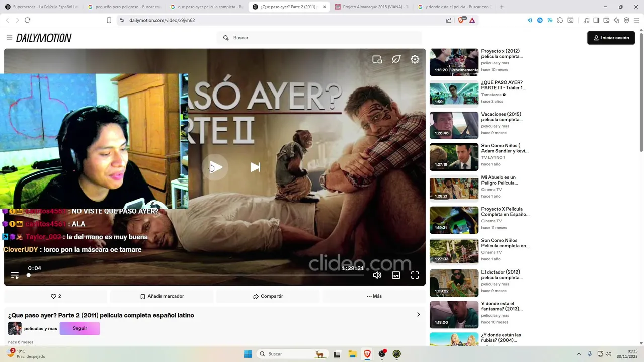Click the Dailymotion logo
This screenshot has width=644, height=362.
(x=44, y=38)
